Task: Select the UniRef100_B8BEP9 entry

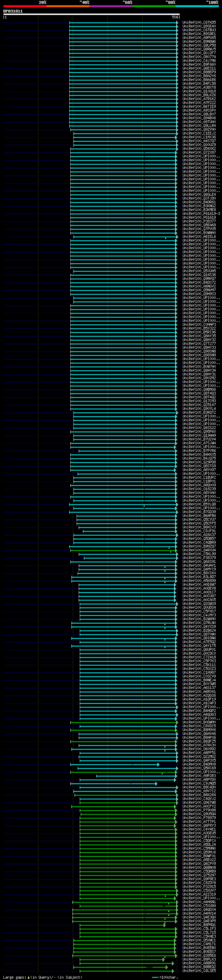Action: [x=199, y=72]
